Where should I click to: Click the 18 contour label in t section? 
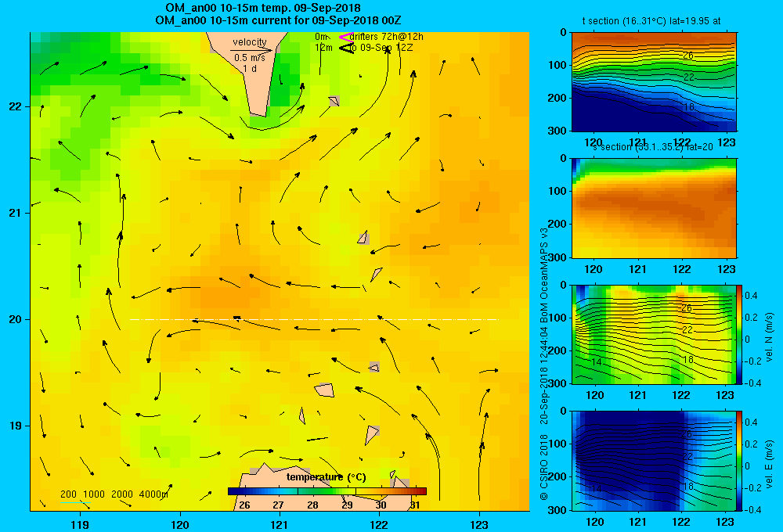pyautogui.click(x=688, y=107)
